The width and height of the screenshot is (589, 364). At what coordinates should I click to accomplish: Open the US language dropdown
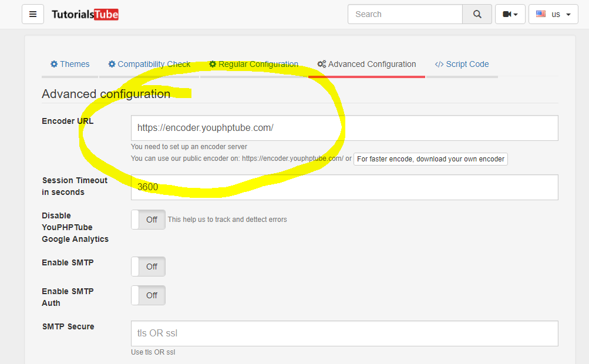[553, 14]
